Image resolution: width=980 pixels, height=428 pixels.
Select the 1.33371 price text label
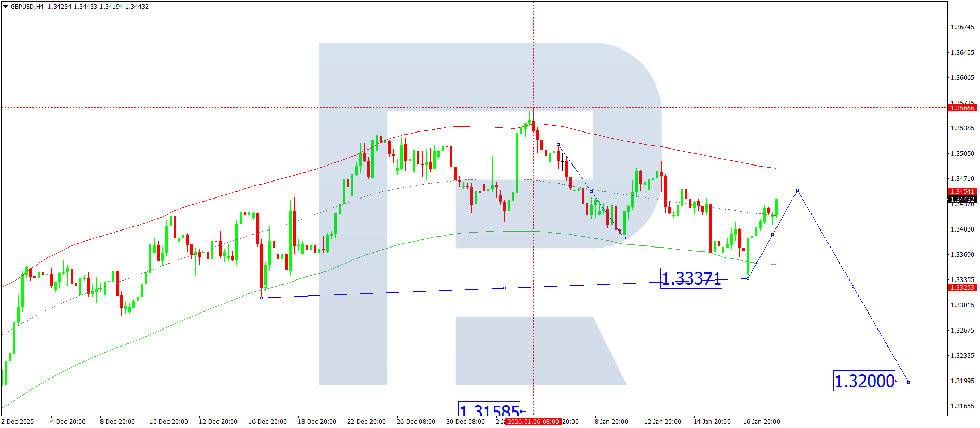click(x=690, y=278)
